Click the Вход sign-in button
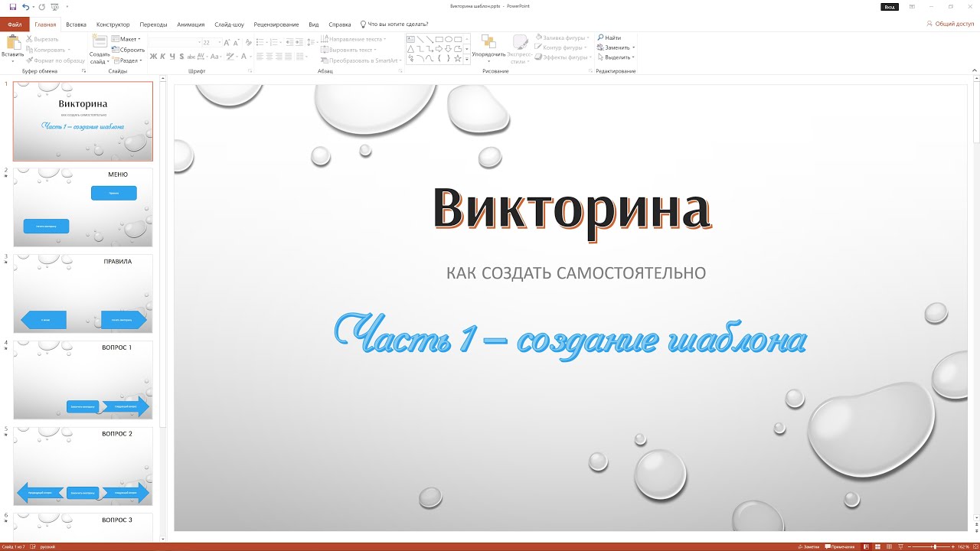Viewport: 980px width, 551px height. point(889,6)
